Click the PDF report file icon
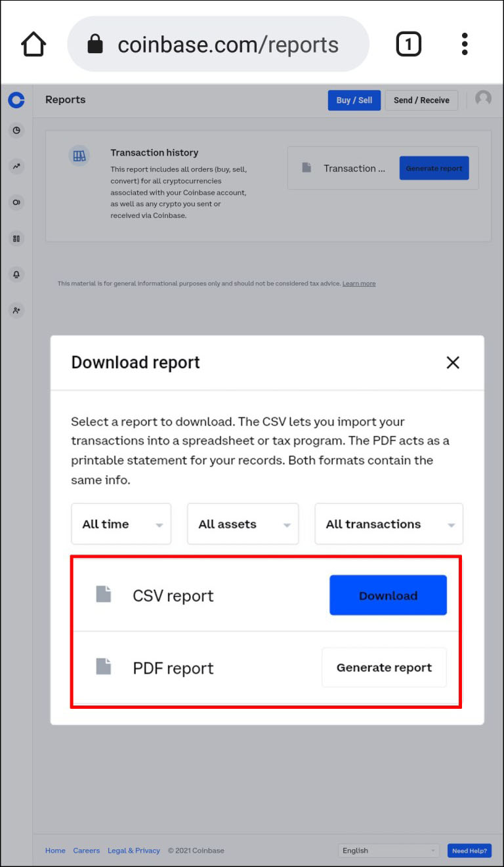The image size is (504, 867). click(104, 667)
